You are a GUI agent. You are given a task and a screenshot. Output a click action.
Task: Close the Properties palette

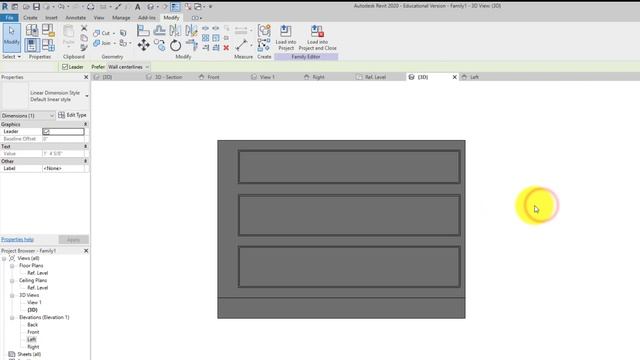[x=86, y=77]
